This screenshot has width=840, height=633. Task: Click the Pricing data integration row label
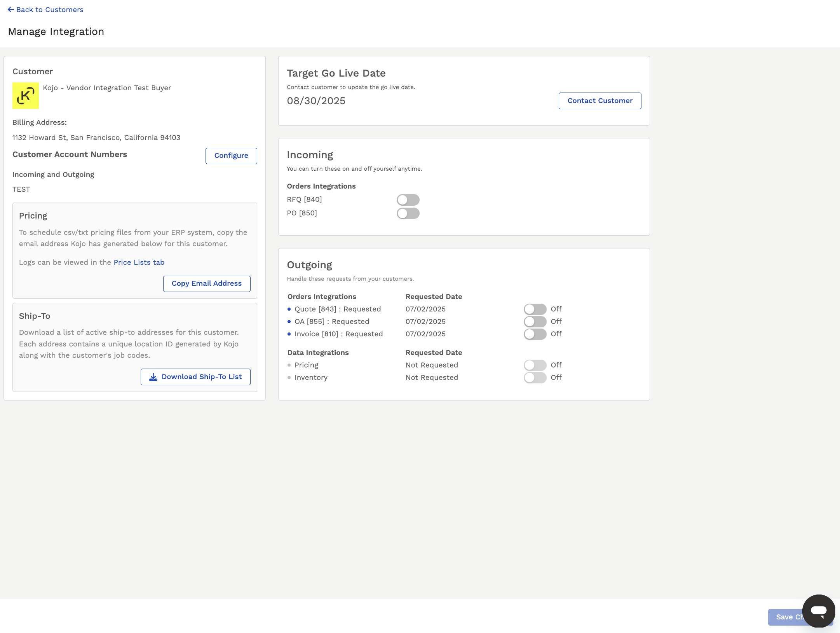pos(307,365)
